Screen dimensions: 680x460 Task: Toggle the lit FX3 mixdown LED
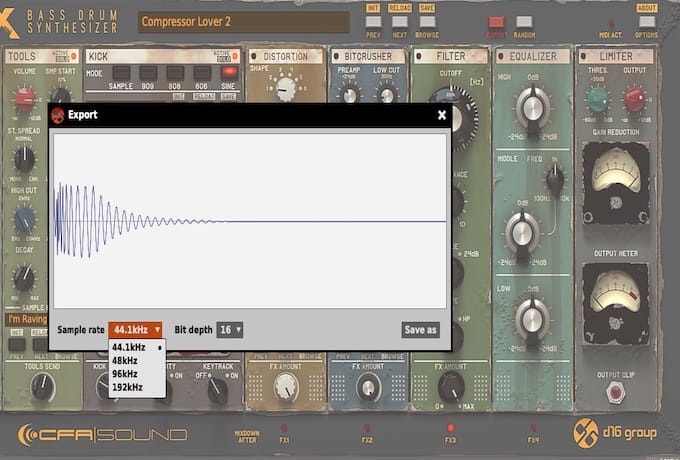[450, 428]
